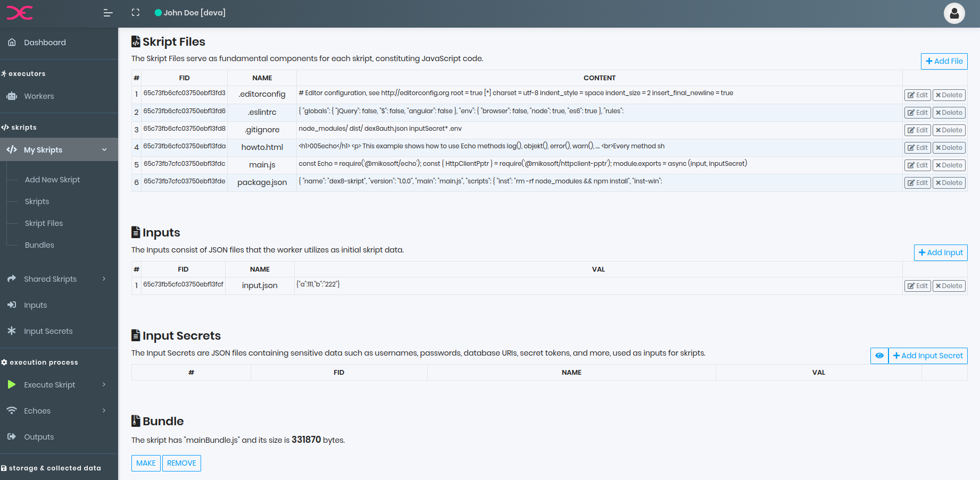
Task: Click the Add File button
Action: tap(944, 61)
